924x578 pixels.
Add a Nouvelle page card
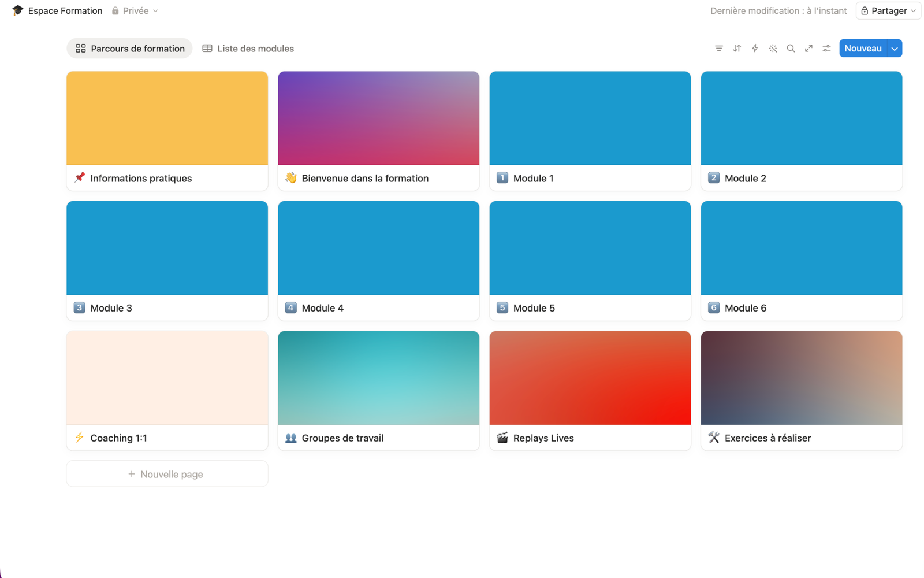[167, 474]
